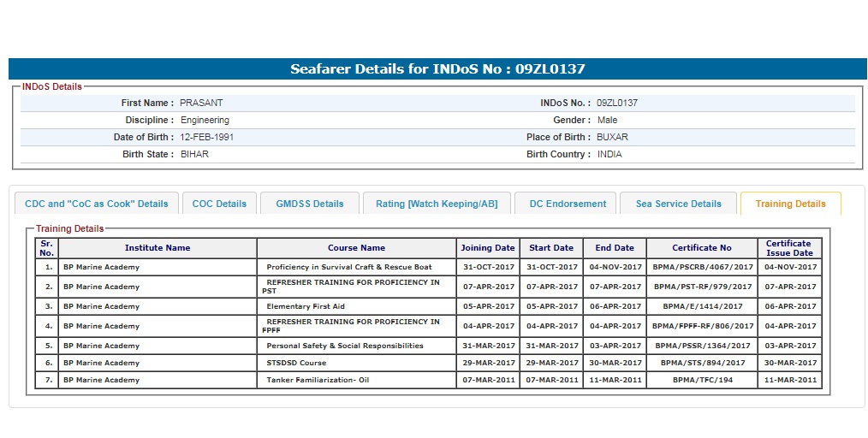Select the STSDSD Course entry
The image size is (868, 438).
click(296, 363)
